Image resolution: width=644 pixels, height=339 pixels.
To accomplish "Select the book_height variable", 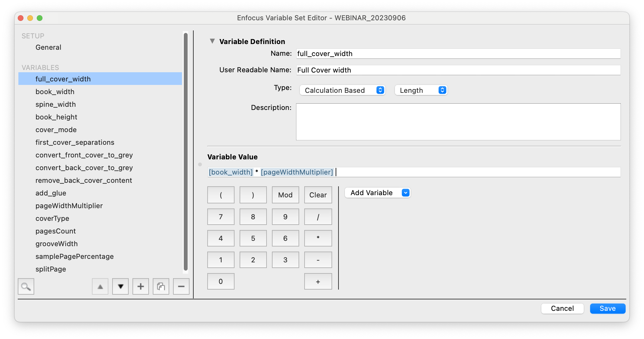I will [x=100, y=117].
